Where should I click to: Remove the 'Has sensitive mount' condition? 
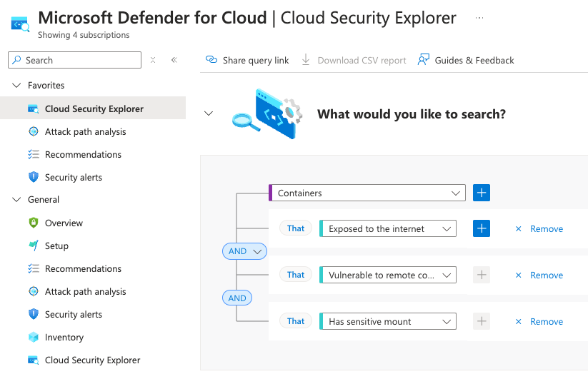539,321
